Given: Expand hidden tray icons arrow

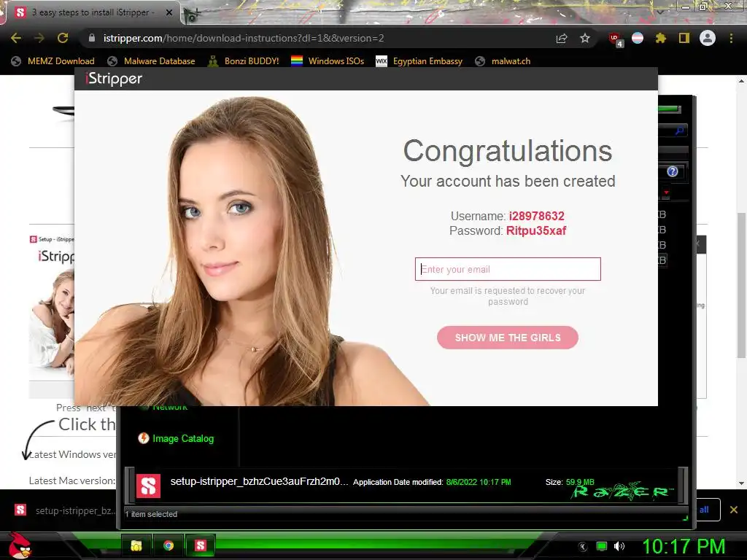Looking at the screenshot, I should click(x=583, y=546).
